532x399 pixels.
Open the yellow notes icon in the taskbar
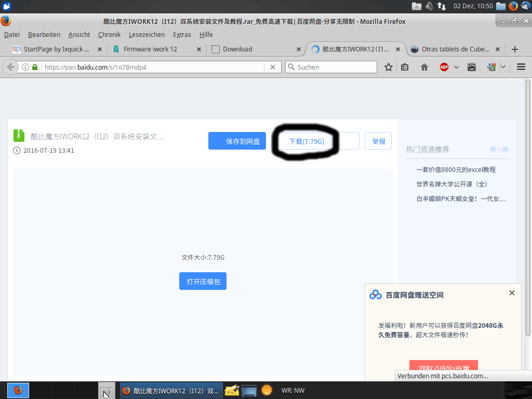point(232,391)
